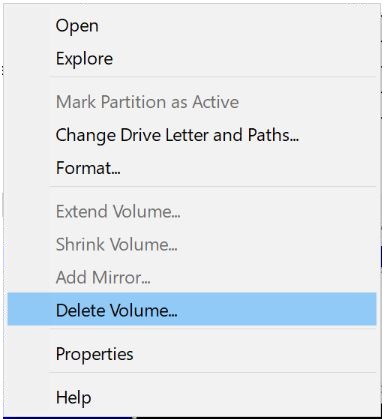This screenshot has height=419, width=385.
Task: Get Disk Management help from the menu
Action: tap(192, 397)
